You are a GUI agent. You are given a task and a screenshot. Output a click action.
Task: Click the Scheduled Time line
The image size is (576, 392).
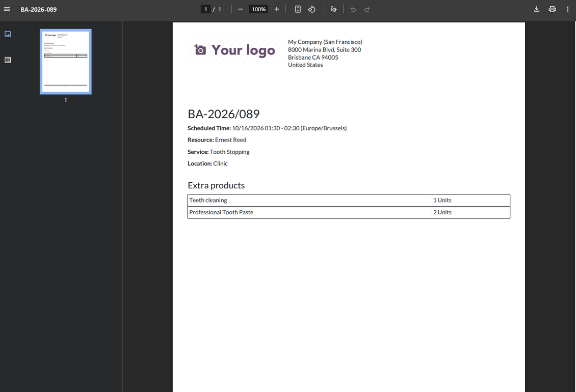pos(267,128)
